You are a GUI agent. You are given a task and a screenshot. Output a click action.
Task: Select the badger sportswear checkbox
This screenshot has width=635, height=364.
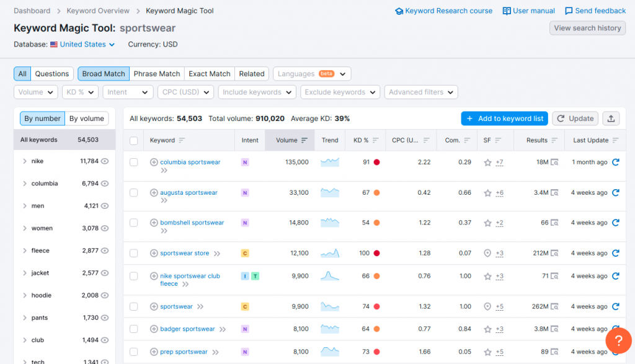tap(134, 329)
